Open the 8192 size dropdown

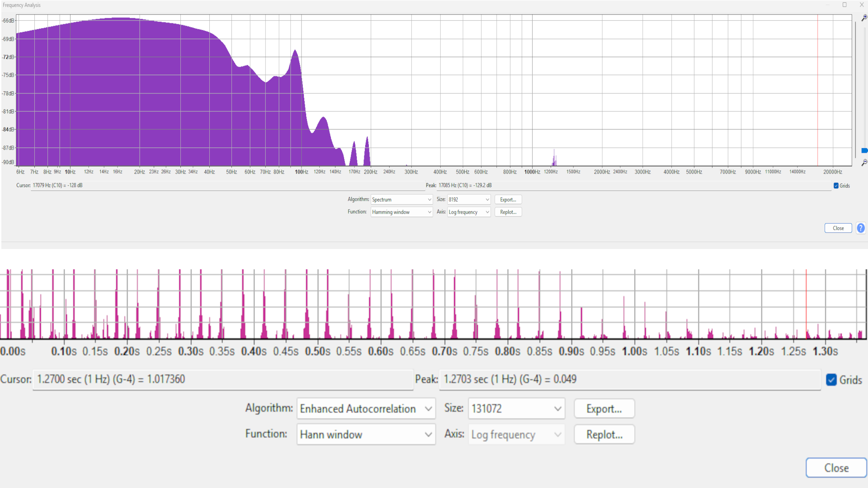(469, 199)
